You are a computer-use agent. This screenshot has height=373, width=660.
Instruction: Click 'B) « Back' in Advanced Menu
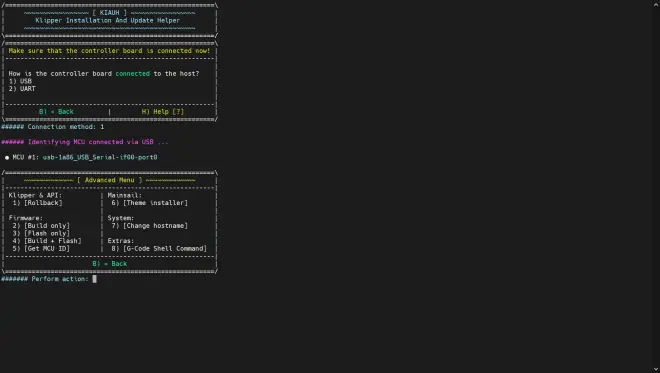(x=109, y=264)
